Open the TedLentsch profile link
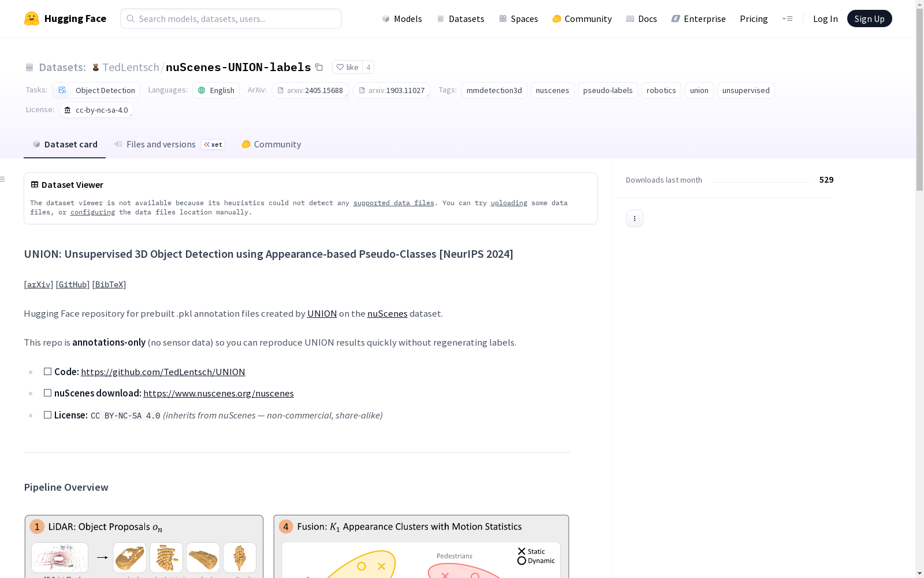This screenshot has height=578, width=924. pyautogui.click(x=131, y=67)
